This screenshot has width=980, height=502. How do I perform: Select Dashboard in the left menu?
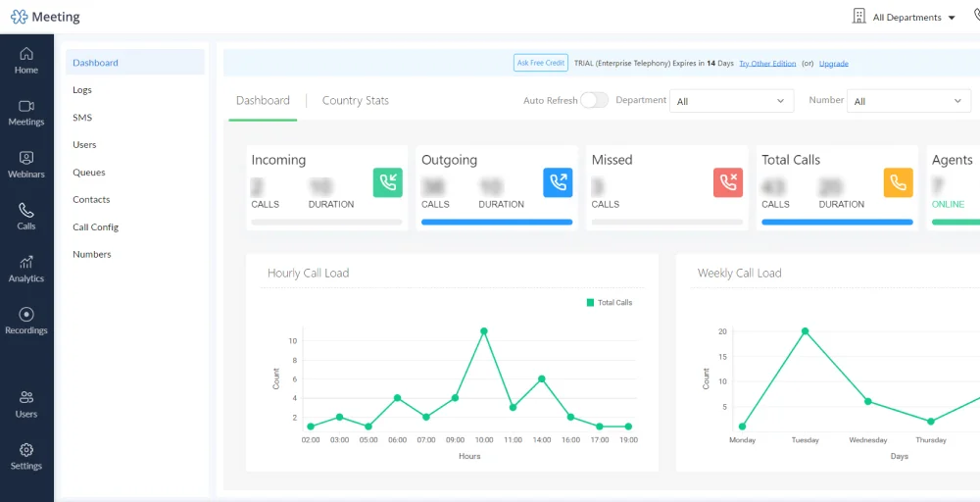tap(135, 63)
